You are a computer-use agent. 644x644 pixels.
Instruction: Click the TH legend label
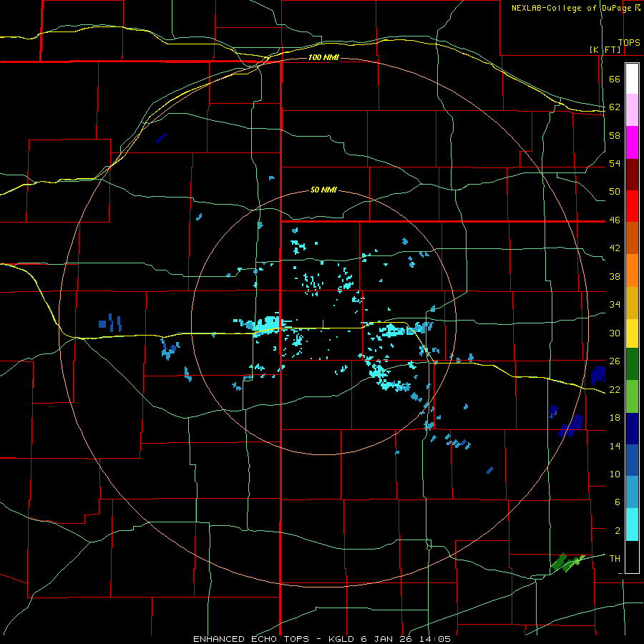615,559
